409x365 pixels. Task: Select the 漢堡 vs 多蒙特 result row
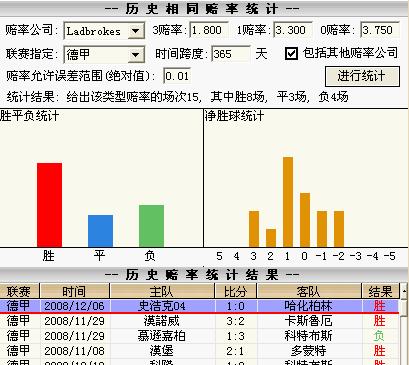click(x=199, y=351)
